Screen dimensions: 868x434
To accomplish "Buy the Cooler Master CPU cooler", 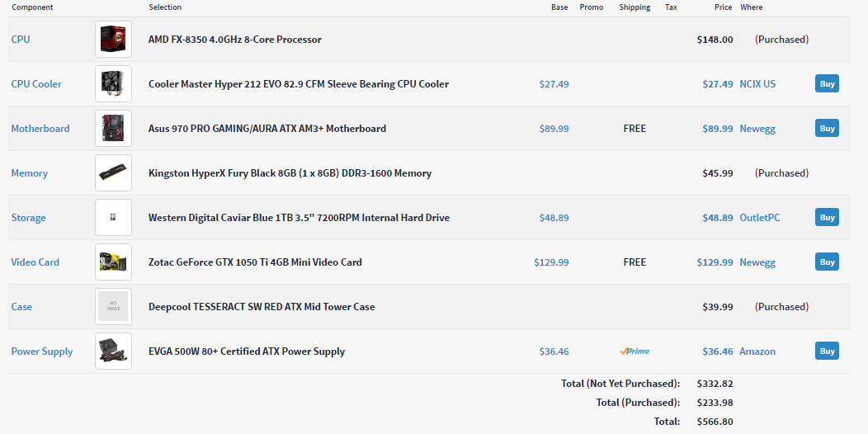I will pyautogui.click(x=827, y=83).
